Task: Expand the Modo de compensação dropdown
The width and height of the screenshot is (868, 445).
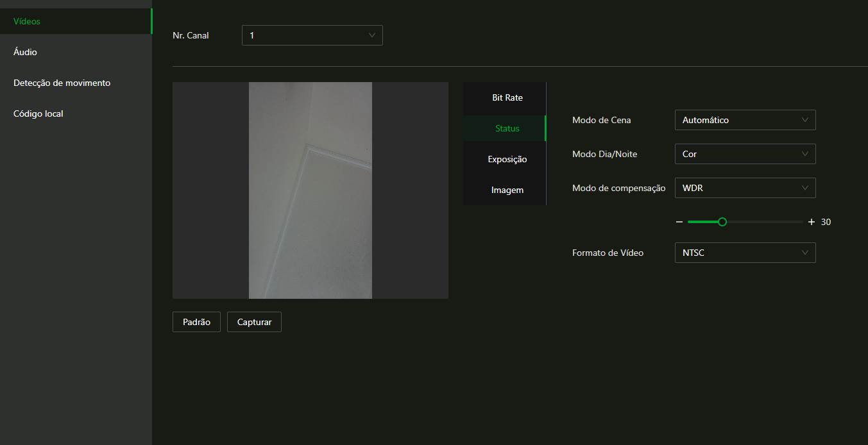Action: tap(745, 188)
